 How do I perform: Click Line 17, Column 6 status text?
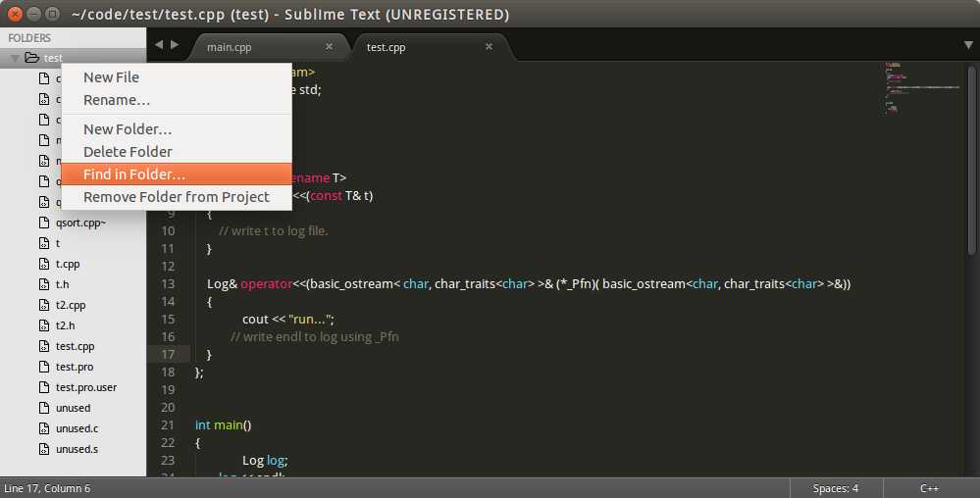coord(47,488)
